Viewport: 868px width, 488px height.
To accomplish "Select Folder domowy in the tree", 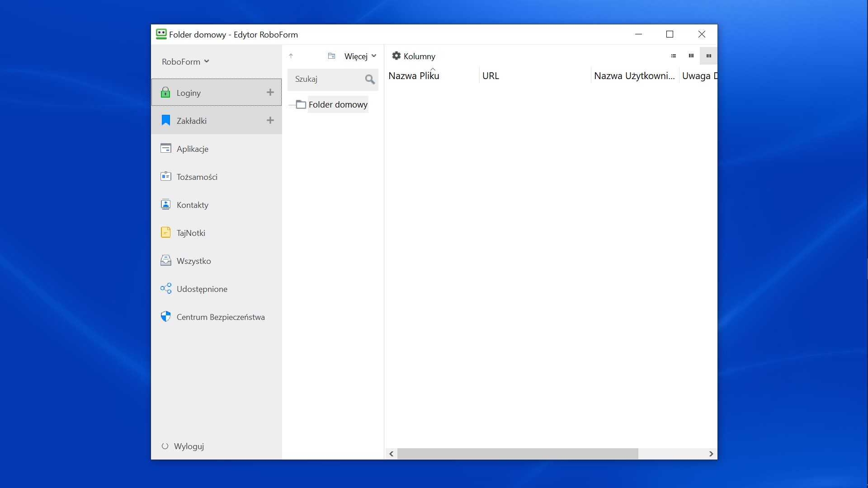I will 337,104.
